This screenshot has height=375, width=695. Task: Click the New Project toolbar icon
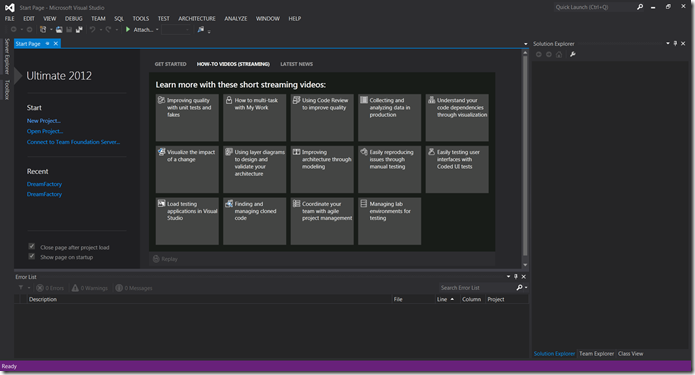pyautogui.click(x=43, y=30)
